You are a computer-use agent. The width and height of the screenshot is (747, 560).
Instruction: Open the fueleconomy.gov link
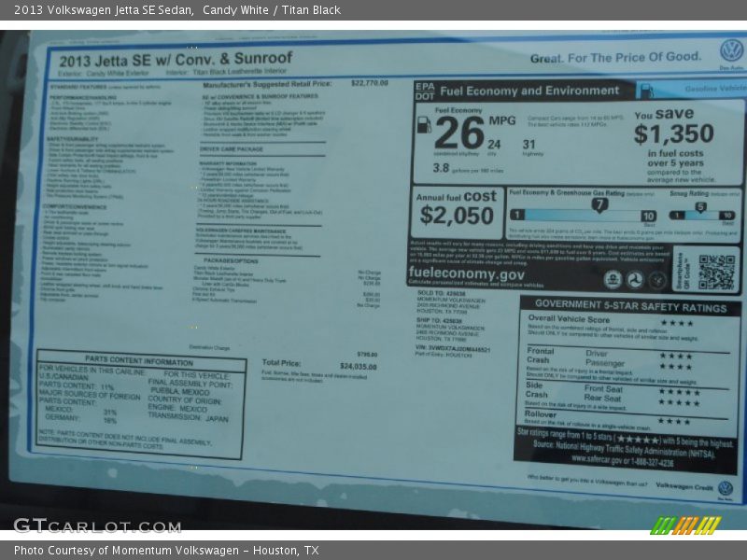(x=466, y=273)
